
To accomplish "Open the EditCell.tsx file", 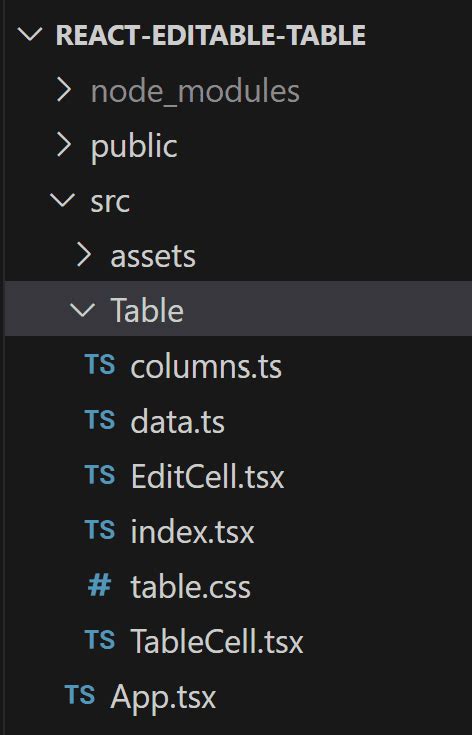I will point(208,476).
